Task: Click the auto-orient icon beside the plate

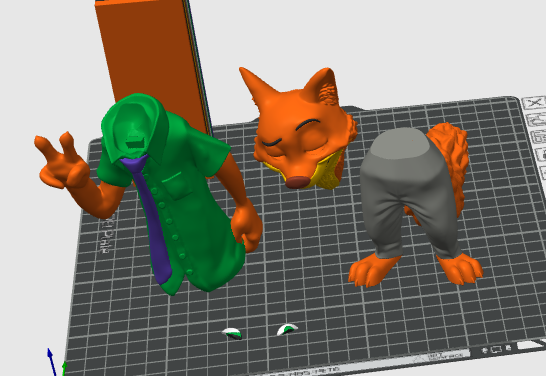Action: point(537,119)
